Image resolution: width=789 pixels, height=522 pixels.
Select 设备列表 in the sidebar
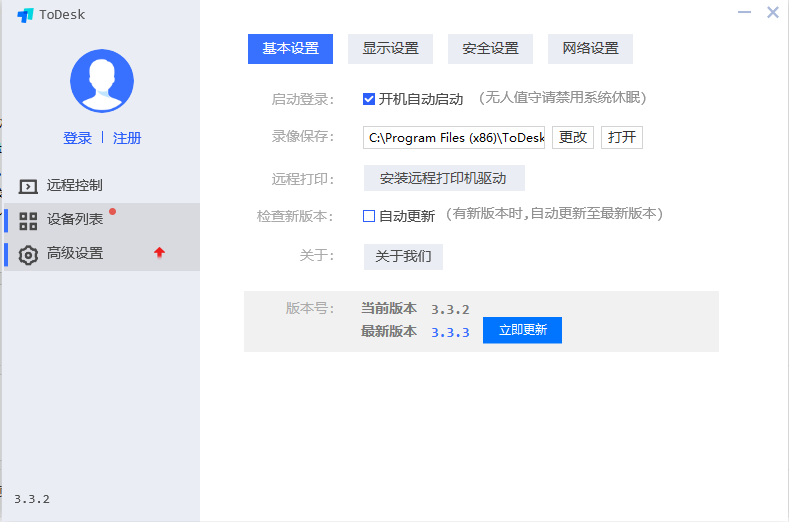(x=101, y=220)
